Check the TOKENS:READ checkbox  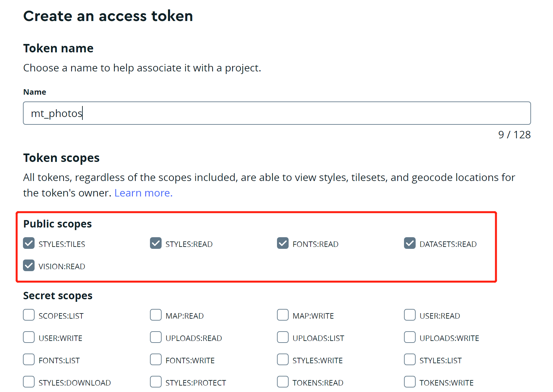[x=283, y=382]
